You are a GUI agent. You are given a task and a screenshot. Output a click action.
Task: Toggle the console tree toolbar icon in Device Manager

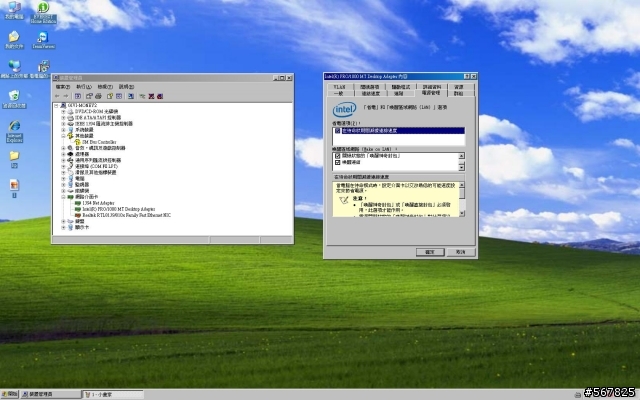[78, 96]
